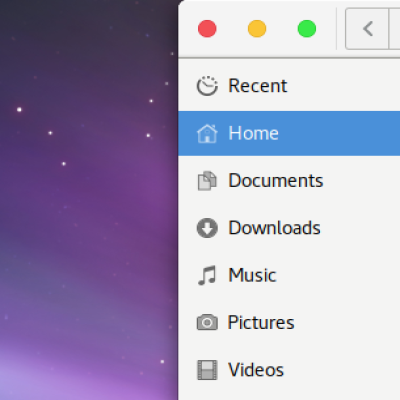Select the Home sidebar entry

[289, 133]
